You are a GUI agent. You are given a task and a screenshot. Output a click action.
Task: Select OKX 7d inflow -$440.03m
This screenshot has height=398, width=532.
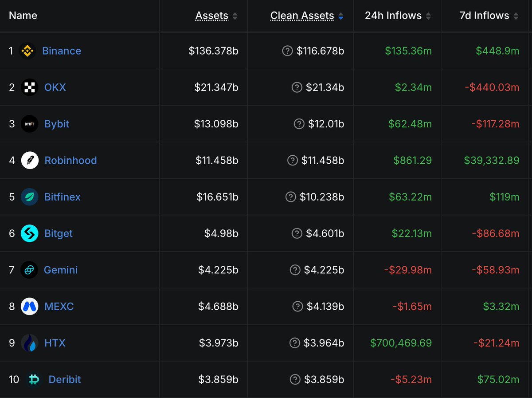(492, 87)
